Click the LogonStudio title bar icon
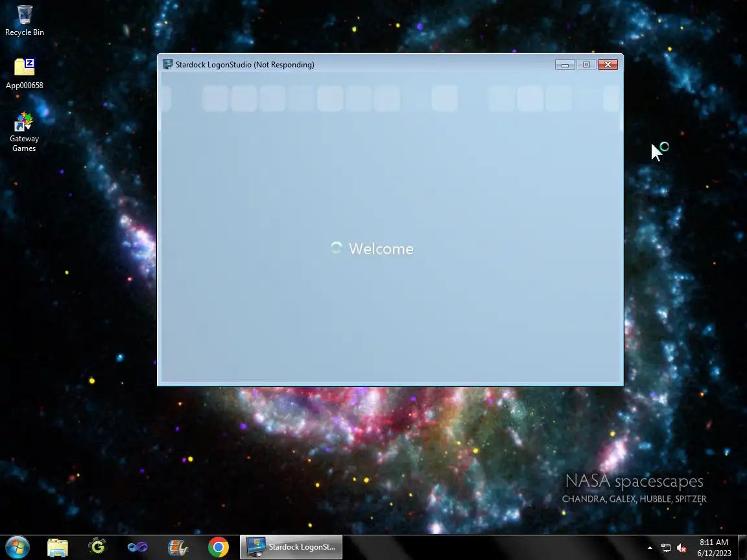747x560 pixels. 168,64
